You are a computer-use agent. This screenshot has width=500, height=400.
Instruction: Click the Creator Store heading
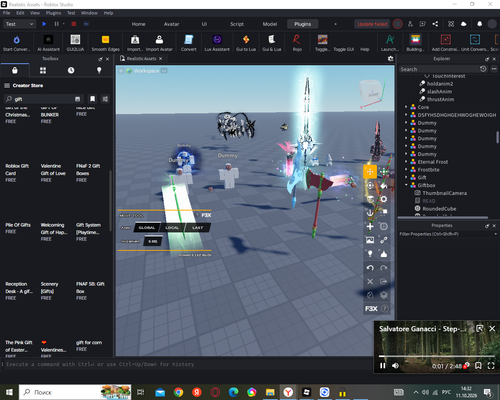pyautogui.click(x=28, y=85)
